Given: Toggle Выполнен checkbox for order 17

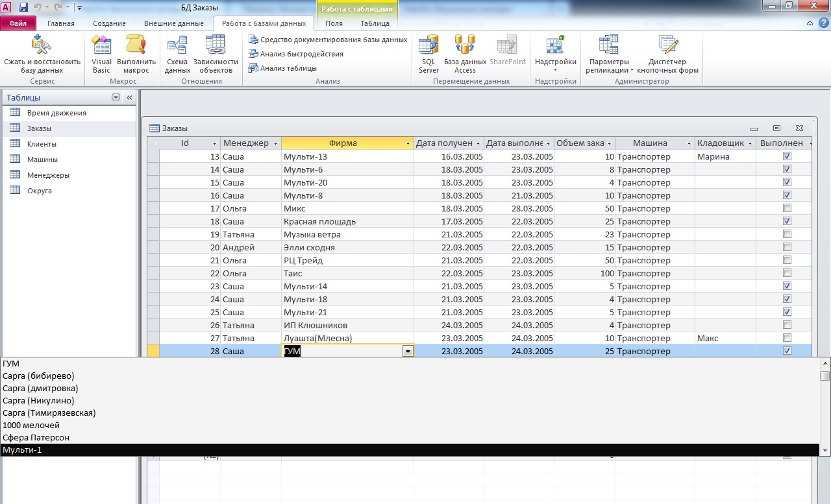Looking at the screenshot, I should (x=788, y=208).
